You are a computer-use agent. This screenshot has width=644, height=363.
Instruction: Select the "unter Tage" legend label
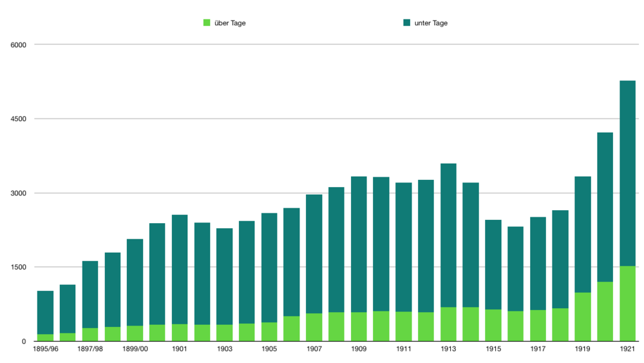pos(431,23)
